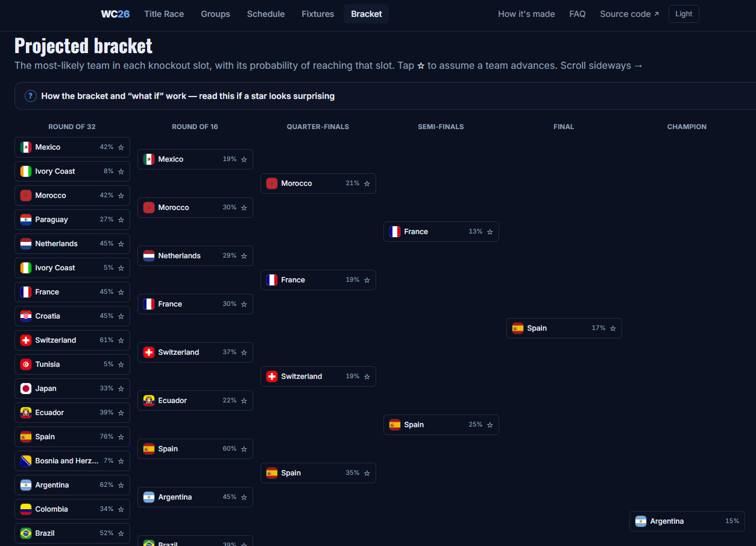This screenshot has width=756, height=546.
Task: Open the Groups tab
Action: (215, 14)
